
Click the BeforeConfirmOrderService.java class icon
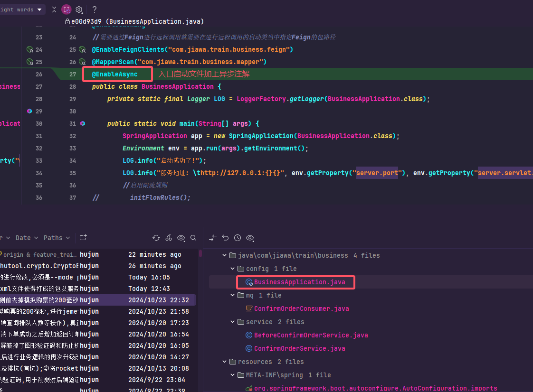(249, 335)
